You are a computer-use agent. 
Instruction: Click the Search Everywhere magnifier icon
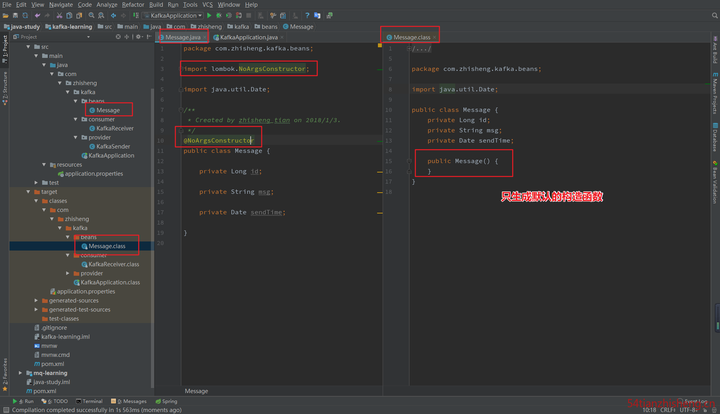tap(714, 16)
